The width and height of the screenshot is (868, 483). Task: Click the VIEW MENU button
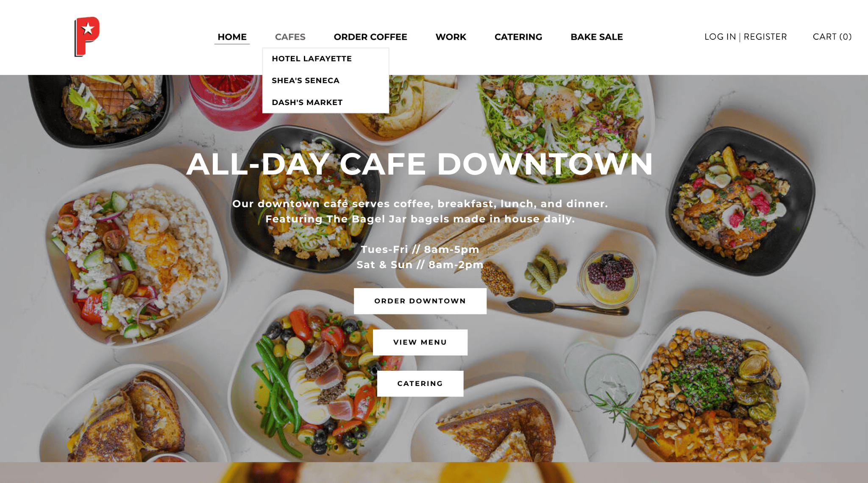point(420,342)
